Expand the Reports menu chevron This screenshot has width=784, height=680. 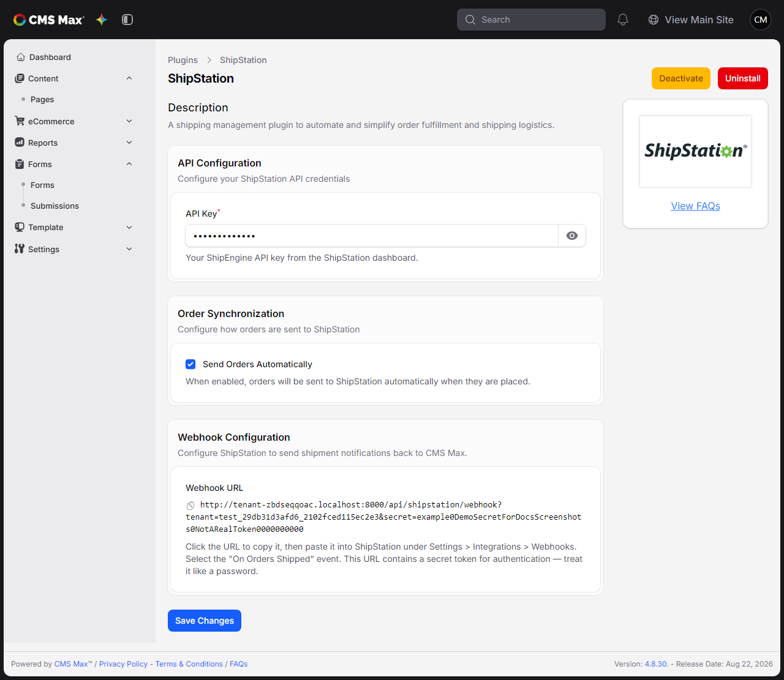point(129,143)
